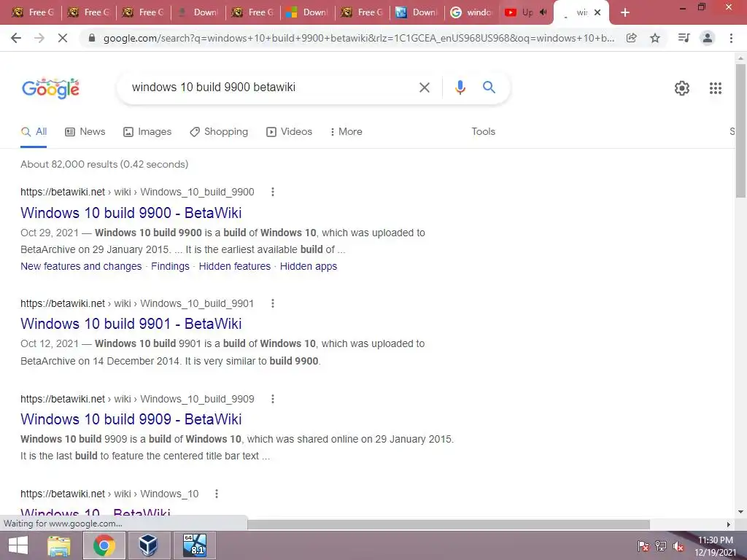Open a new browser tab

[x=625, y=12]
